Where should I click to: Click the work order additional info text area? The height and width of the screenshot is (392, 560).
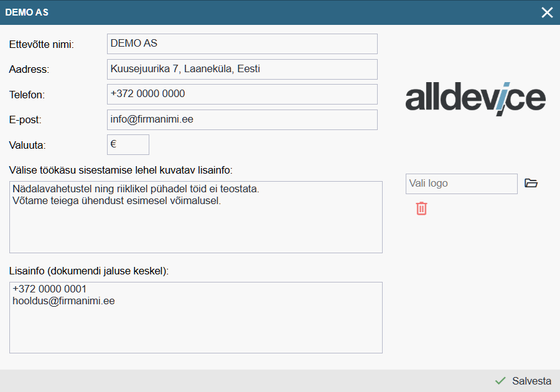pos(196,217)
